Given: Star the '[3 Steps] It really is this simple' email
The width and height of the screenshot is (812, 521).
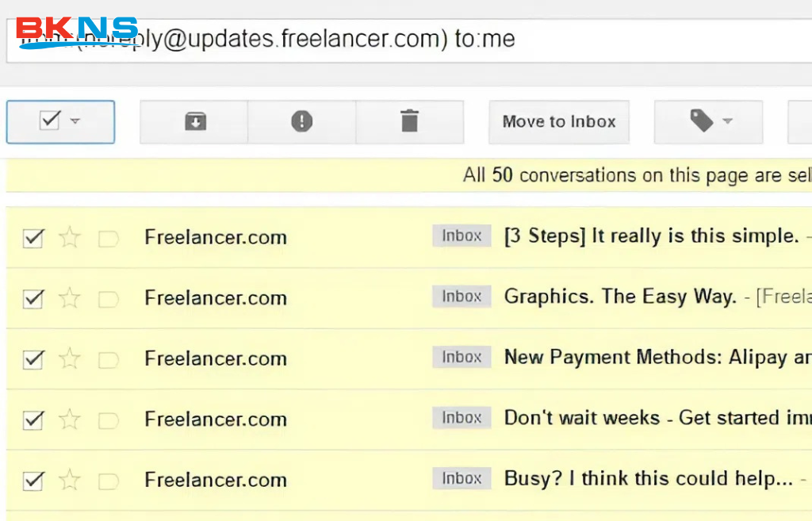Looking at the screenshot, I should pos(70,237).
